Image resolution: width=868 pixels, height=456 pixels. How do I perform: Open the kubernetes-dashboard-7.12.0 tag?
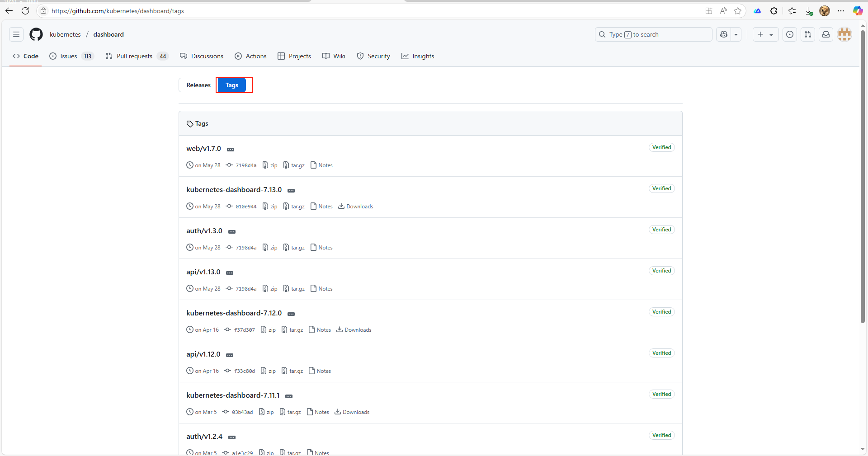click(234, 313)
